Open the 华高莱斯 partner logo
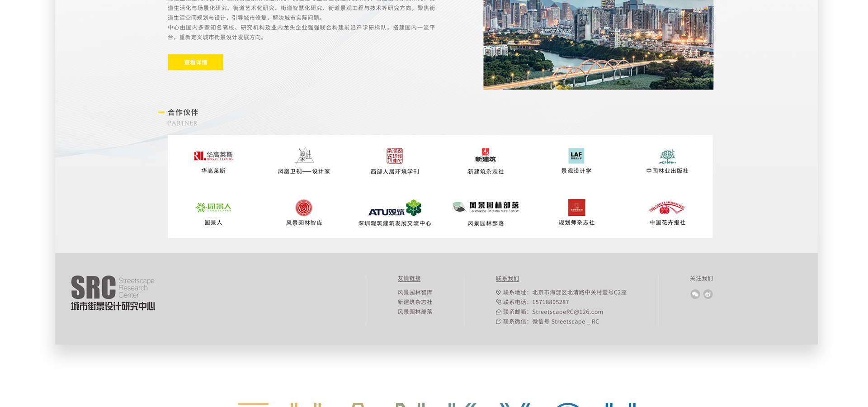The height and width of the screenshot is (407, 868). click(213, 156)
